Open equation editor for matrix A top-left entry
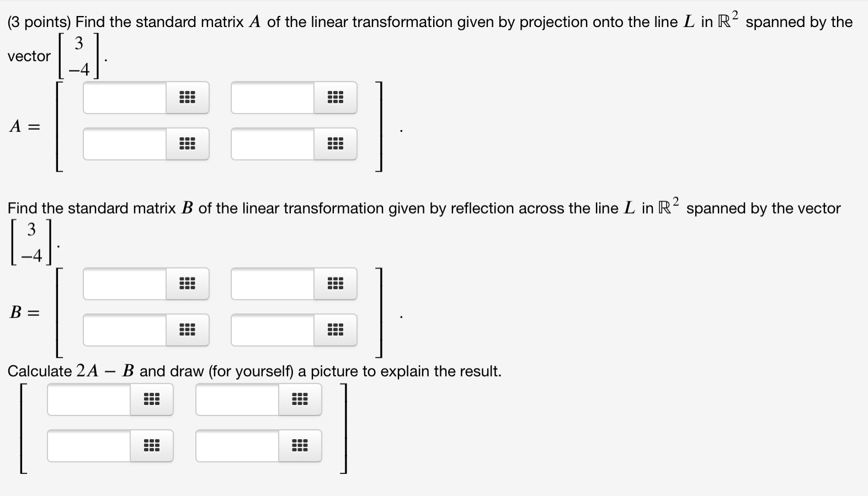 click(188, 98)
